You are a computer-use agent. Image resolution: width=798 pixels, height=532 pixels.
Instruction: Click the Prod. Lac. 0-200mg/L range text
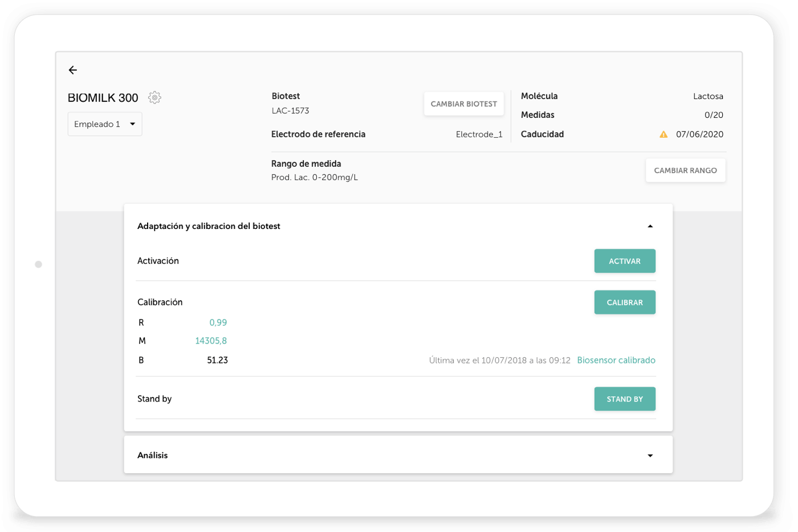315,177
